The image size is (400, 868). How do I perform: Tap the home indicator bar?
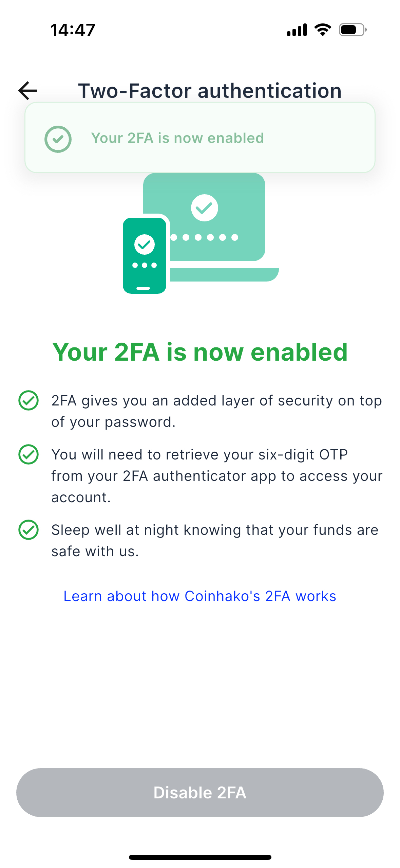[x=200, y=857]
